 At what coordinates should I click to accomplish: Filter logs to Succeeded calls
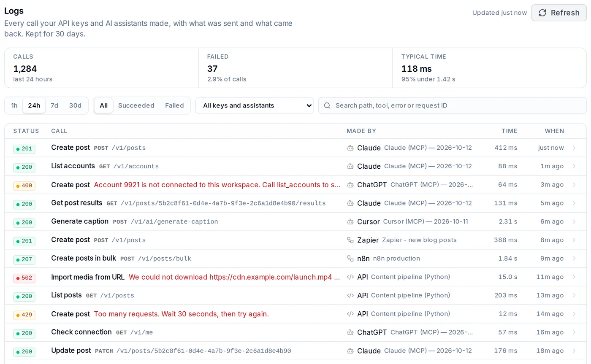(x=136, y=105)
